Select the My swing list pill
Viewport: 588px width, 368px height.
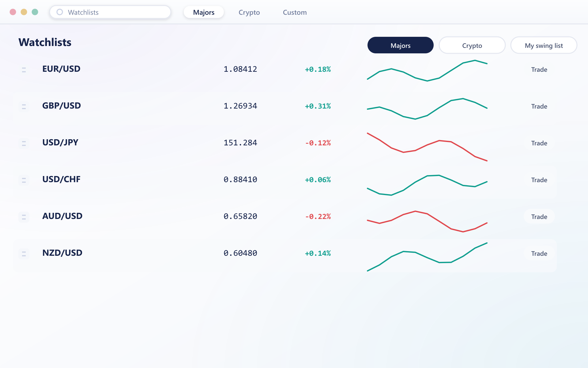click(x=544, y=45)
